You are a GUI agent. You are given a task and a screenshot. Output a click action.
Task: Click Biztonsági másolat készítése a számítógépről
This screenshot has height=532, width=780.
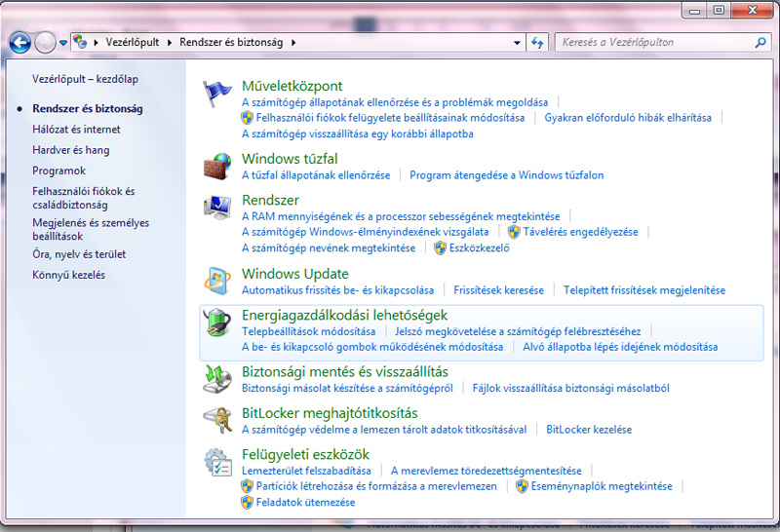[x=347, y=388]
